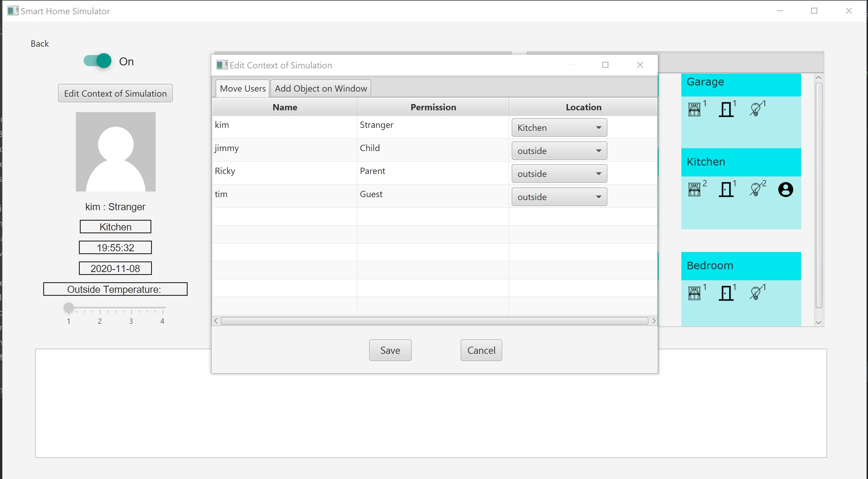Click the Kitchen window icon
This screenshot has height=479, width=868.
click(x=694, y=189)
